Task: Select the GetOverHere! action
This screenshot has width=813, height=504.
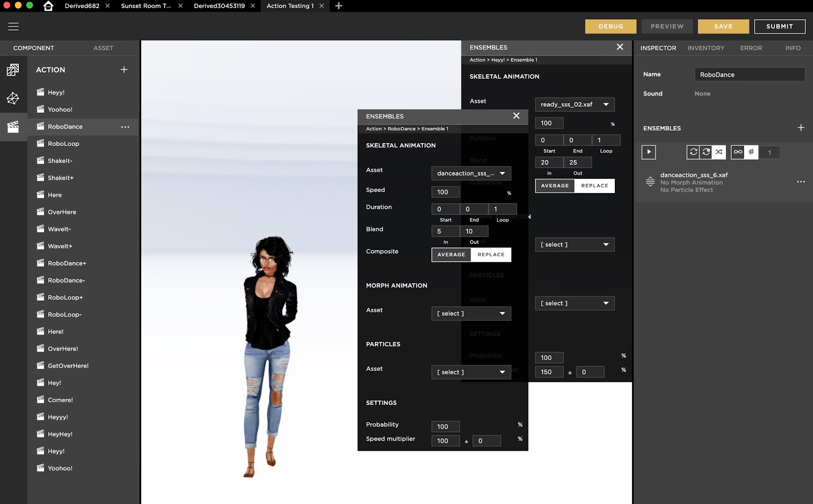Action: coord(68,366)
